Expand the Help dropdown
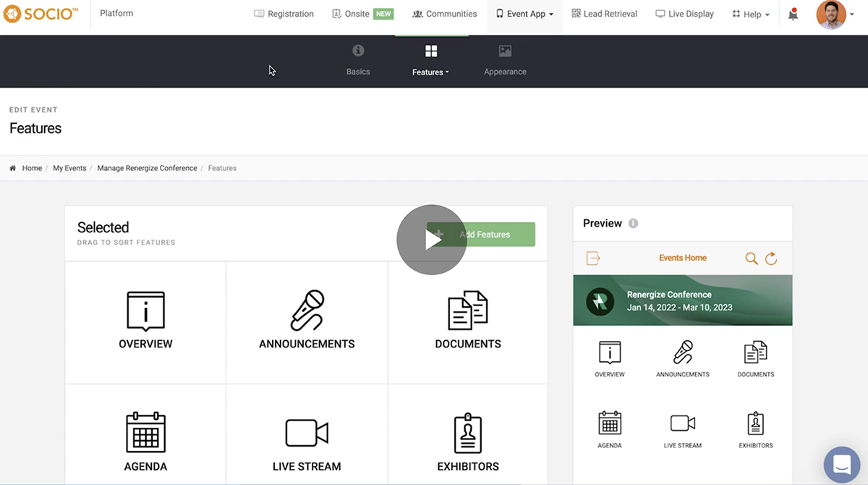The width and height of the screenshot is (868, 485). coord(751,14)
